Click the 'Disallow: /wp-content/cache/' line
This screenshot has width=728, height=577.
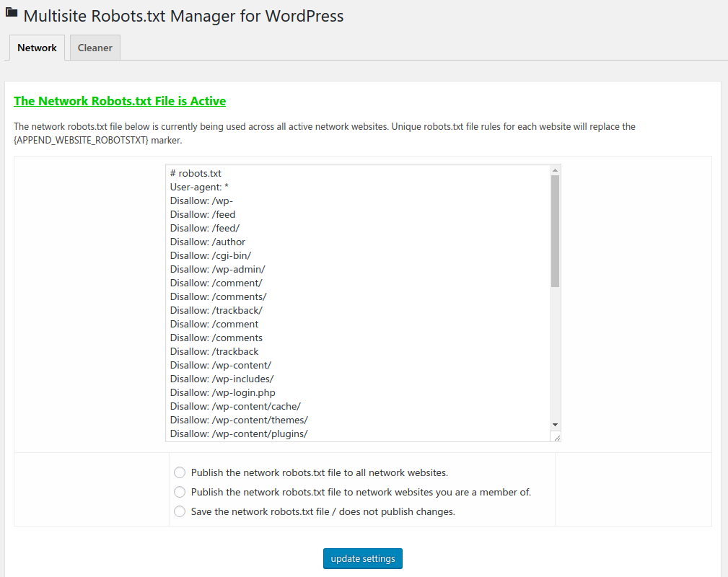[x=235, y=406]
